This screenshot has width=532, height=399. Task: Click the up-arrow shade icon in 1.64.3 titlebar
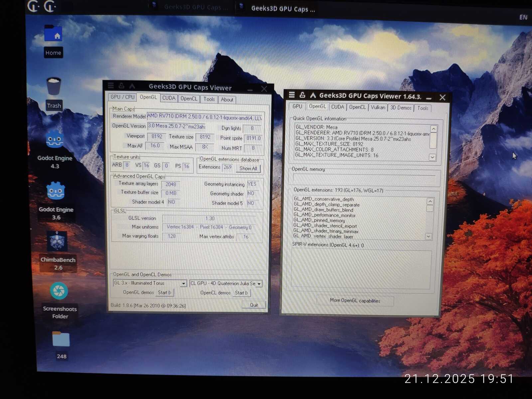[x=313, y=95]
